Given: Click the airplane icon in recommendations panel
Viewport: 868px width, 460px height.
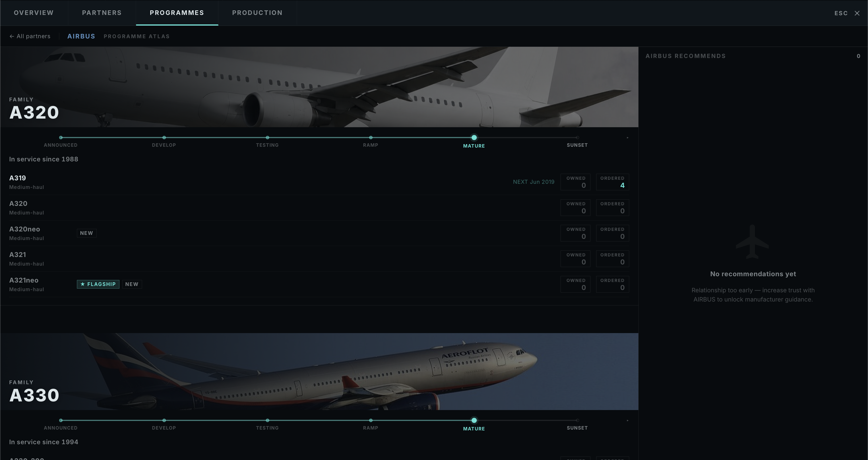Looking at the screenshot, I should click(752, 242).
